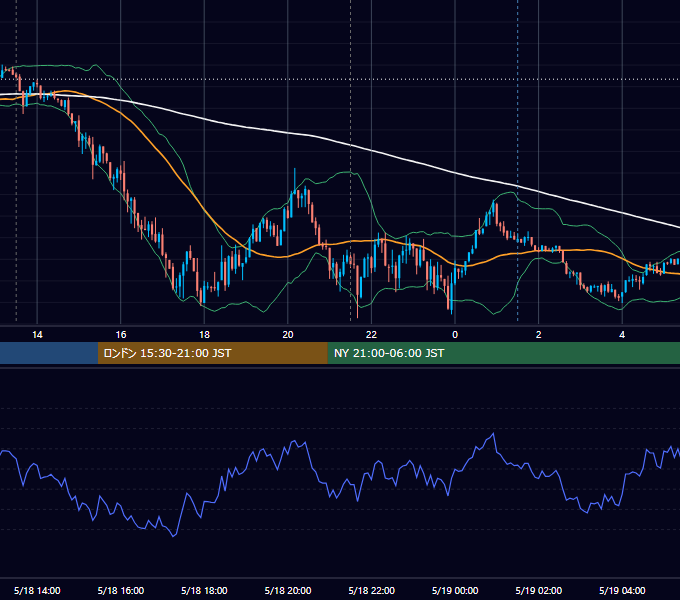The height and width of the screenshot is (600, 680).
Task: Click the 0 hour axis label
Action: point(455,335)
